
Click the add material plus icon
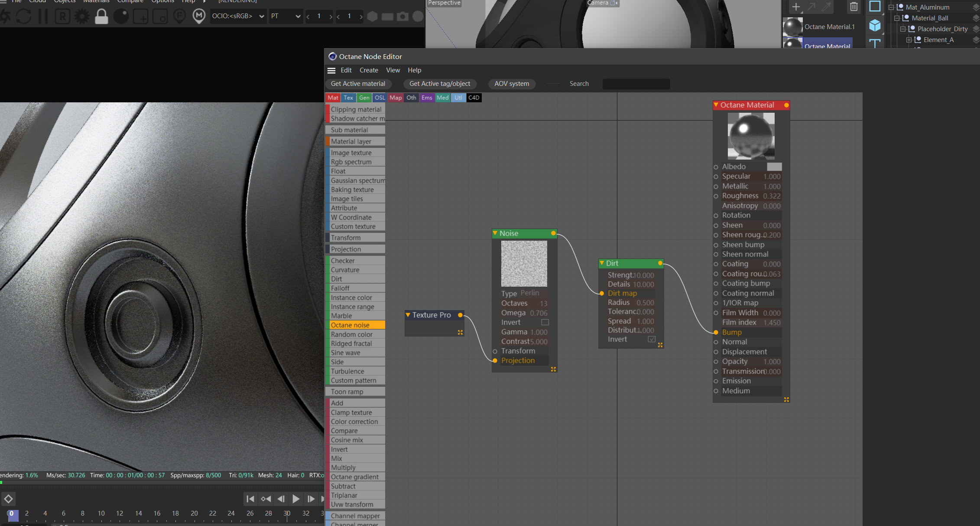796,7
